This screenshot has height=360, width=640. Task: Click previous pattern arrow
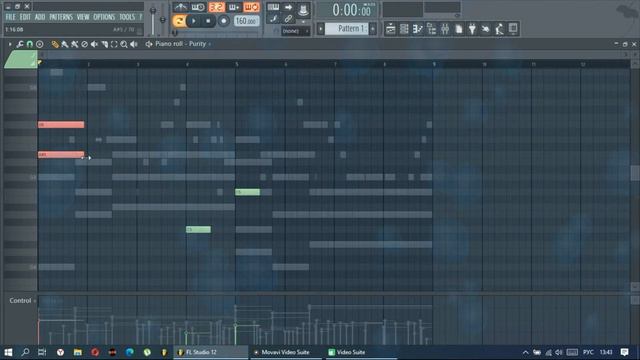tap(321, 29)
